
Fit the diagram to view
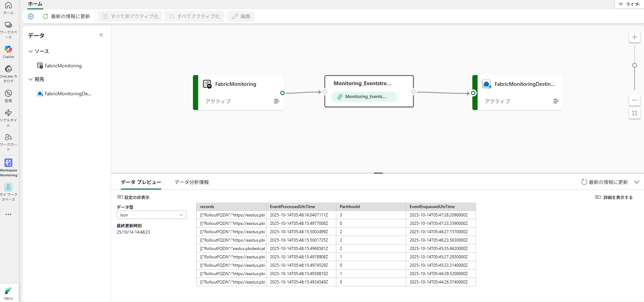(x=635, y=113)
